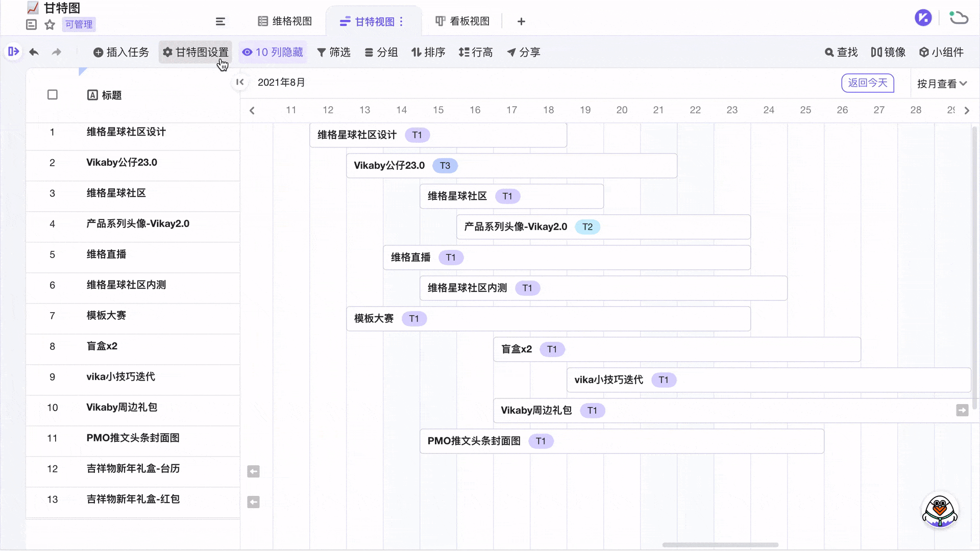
Task: Click the undo arrow icon
Action: (34, 52)
